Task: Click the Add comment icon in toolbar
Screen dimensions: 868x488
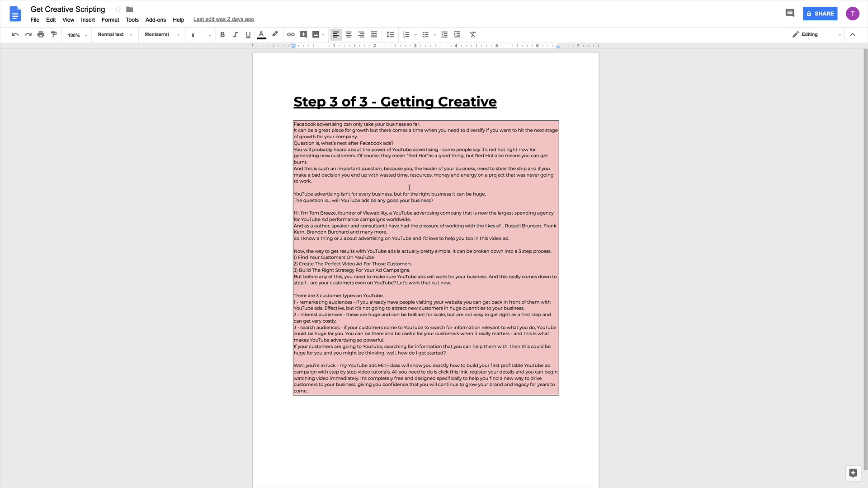Action: pyautogui.click(x=303, y=35)
